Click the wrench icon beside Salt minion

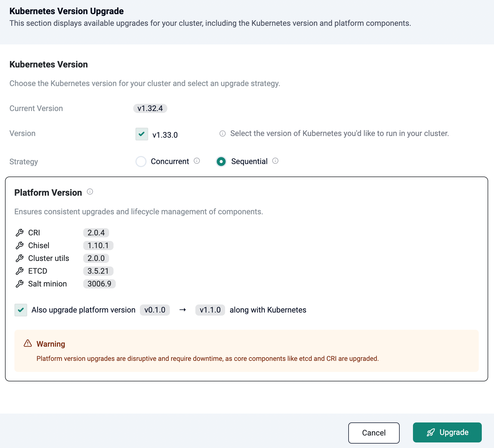[20, 284]
